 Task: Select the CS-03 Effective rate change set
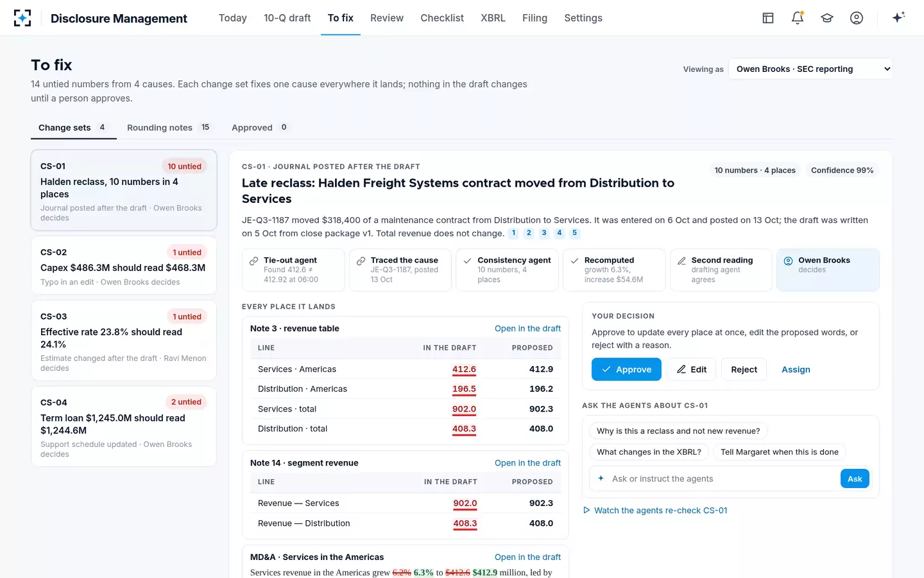tap(124, 340)
